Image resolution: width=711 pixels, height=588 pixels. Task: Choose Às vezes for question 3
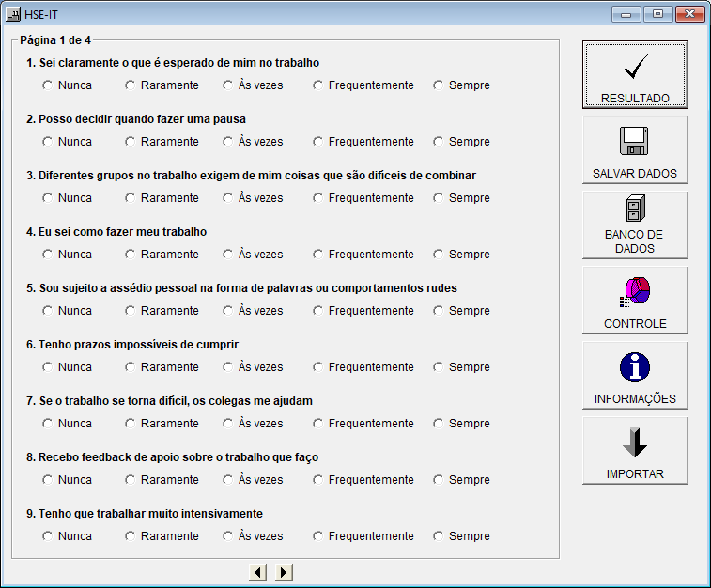pos(228,198)
